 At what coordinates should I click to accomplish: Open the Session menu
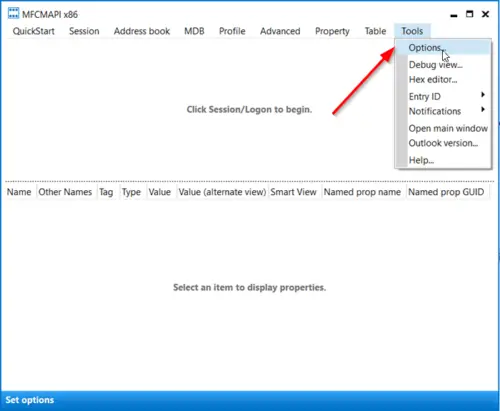coord(84,31)
